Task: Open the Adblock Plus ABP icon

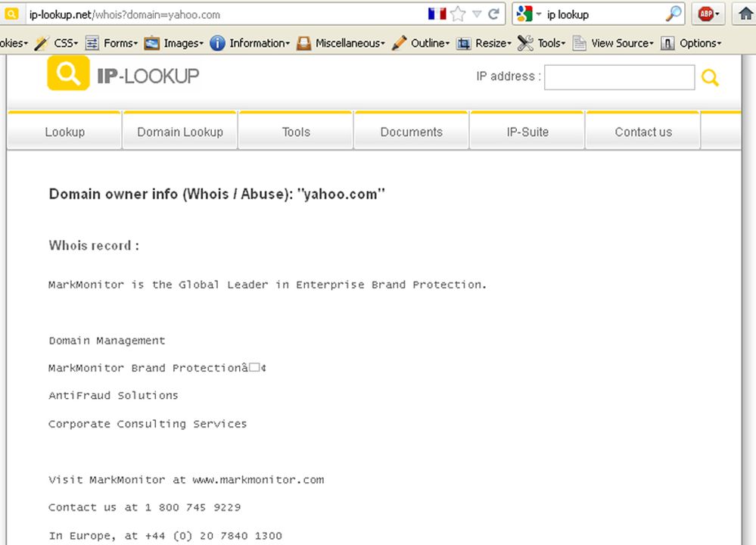Action: point(707,14)
